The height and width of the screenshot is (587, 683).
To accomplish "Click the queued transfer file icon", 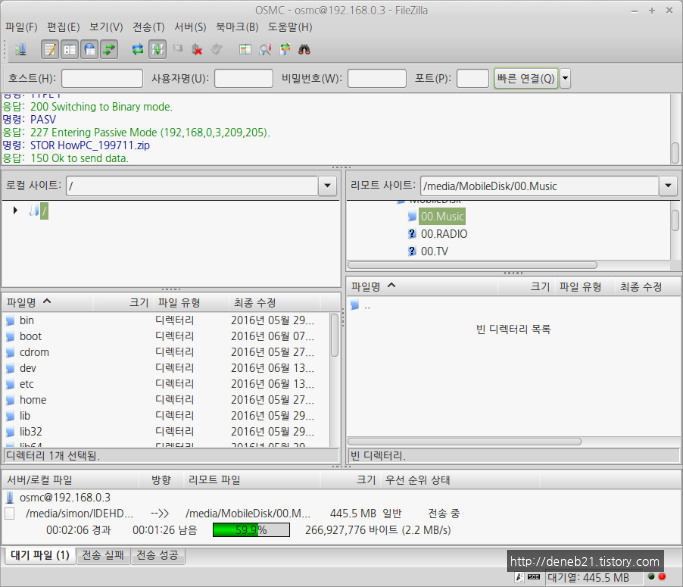I will (10, 513).
